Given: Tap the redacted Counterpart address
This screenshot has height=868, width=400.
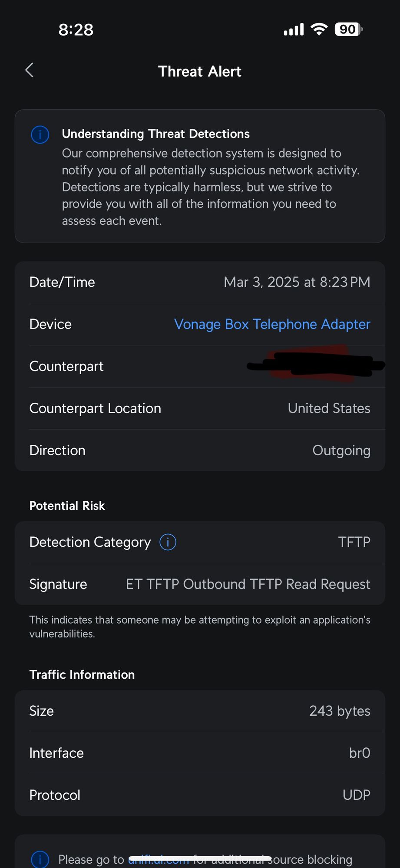Looking at the screenshot, I should (x=315, y=366).
